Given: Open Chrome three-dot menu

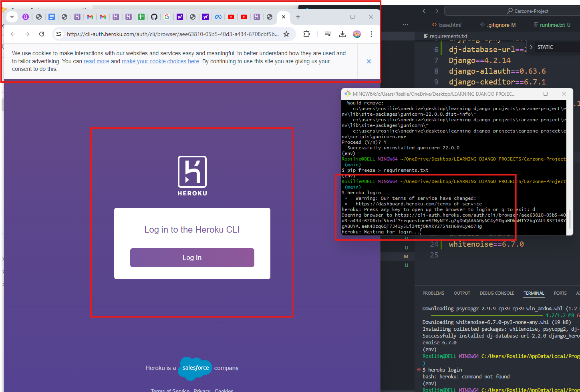Looking at the screenshot, I should (371, 34).
